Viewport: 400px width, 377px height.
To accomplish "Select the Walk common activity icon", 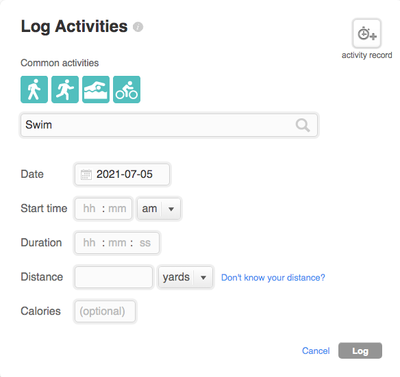I will [34, 89].
